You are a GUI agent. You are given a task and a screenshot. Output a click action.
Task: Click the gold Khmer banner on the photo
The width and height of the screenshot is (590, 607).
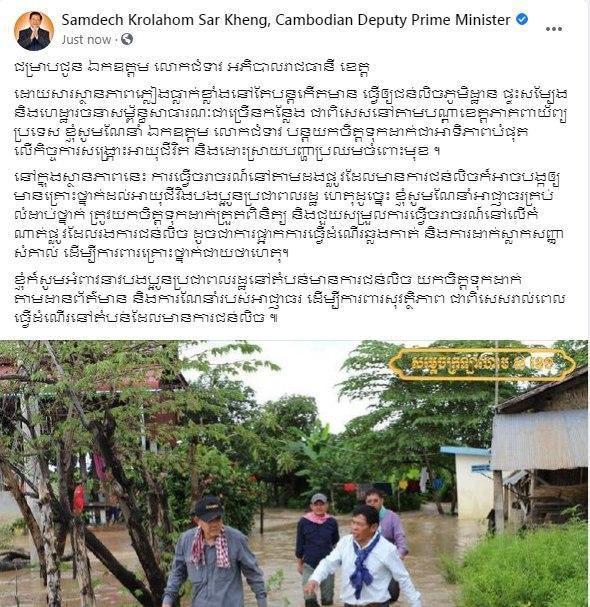click(482, 364)
